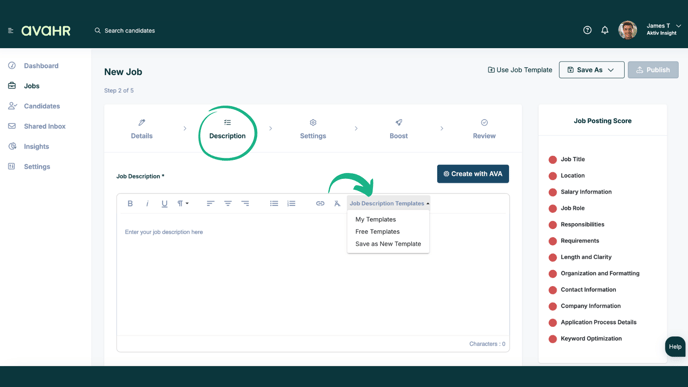Click the user profile avatar
Viewport: 688px width, 387px height.
(x=627, y=30)
